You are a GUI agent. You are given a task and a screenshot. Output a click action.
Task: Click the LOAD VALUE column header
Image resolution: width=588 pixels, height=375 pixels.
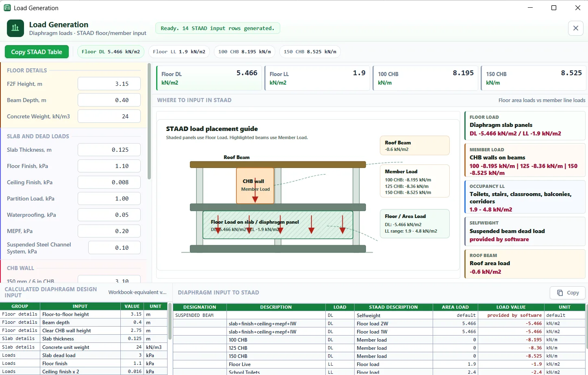click(x=511, y=307)
